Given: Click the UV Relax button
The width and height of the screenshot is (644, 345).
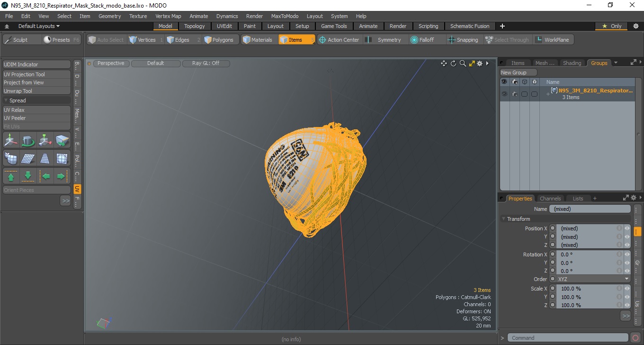Looking at the screenshot, I should point(37,110).
